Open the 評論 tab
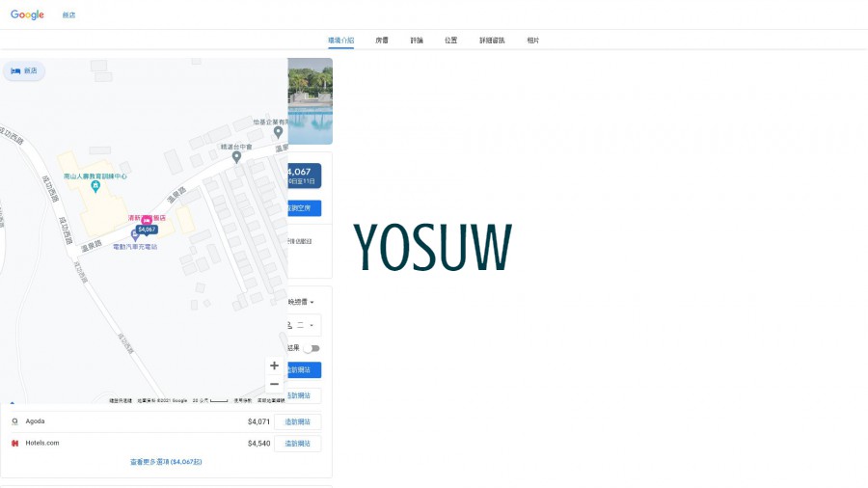Screen dimensions: 868x488 click(x=417, y=41)
